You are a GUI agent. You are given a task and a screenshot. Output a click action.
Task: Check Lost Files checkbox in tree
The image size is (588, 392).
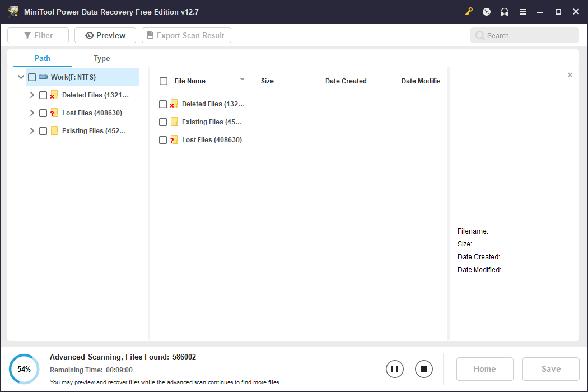pos(43,113)
